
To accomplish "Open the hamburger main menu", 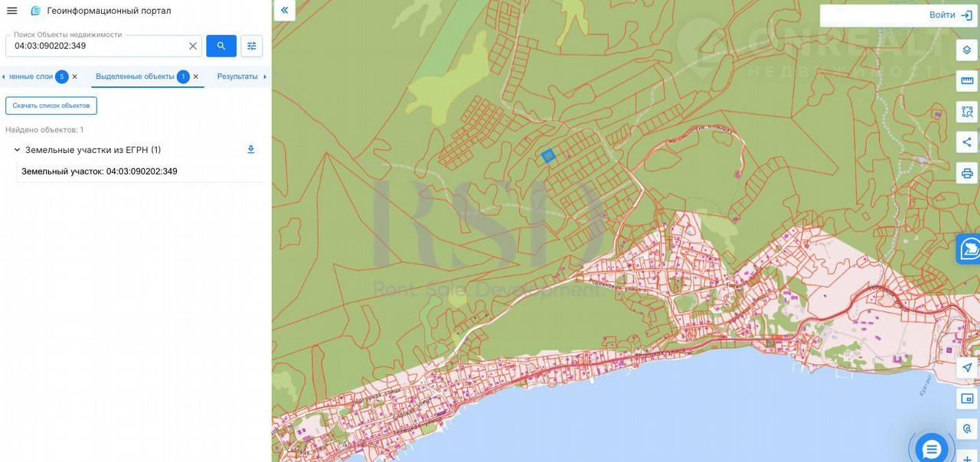I will [x=11, y=11].
